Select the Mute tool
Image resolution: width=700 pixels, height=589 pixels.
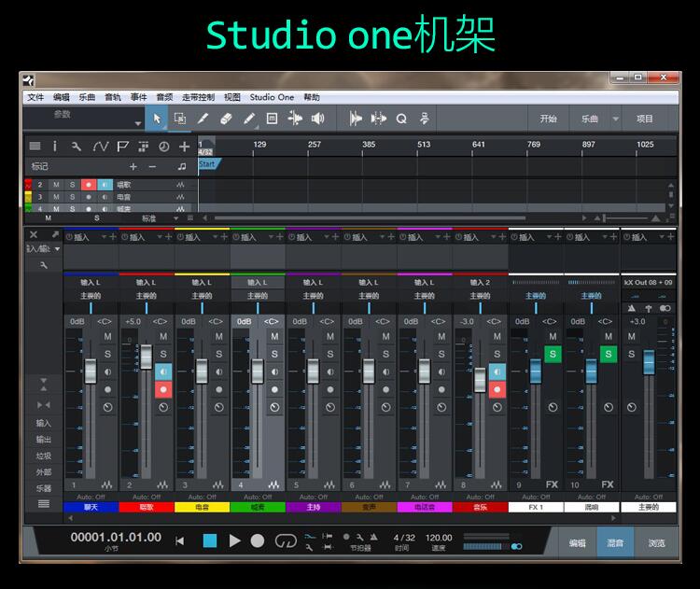272,119
